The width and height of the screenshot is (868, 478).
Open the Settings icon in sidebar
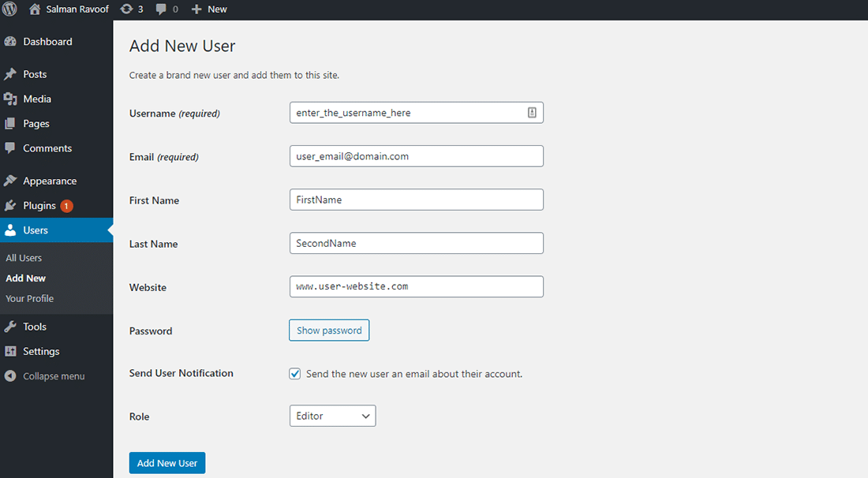point(13,350)
